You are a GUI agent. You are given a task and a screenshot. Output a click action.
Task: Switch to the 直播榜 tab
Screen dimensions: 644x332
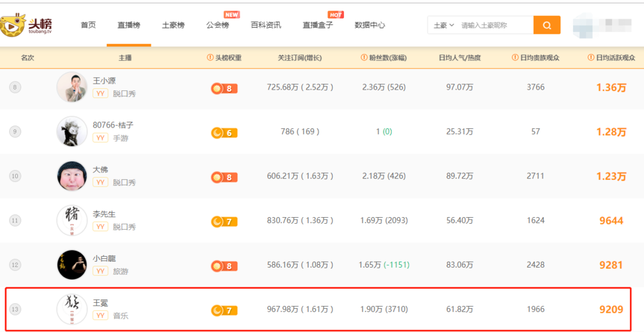[x=129, y=25]
